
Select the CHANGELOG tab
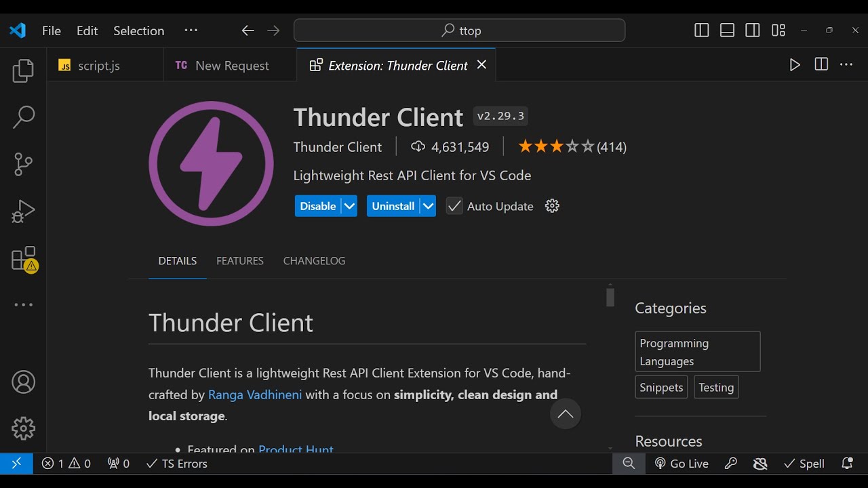point(314,261)
